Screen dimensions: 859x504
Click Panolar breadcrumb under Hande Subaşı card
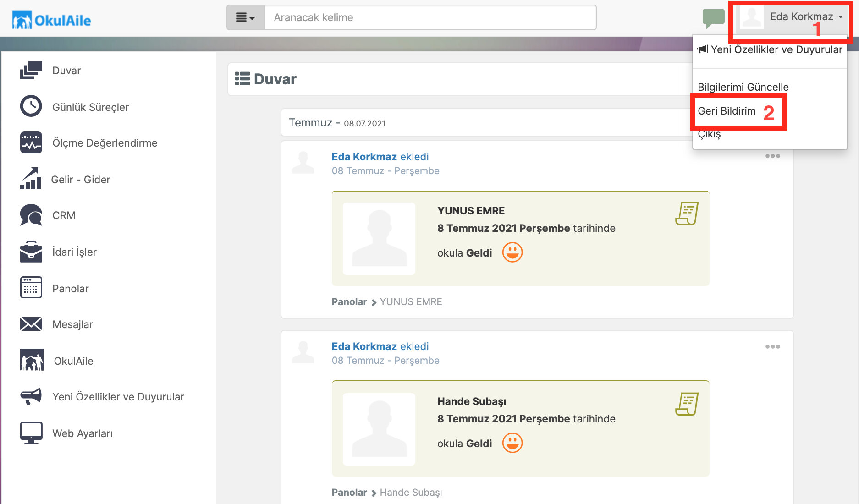pos(349,493)
